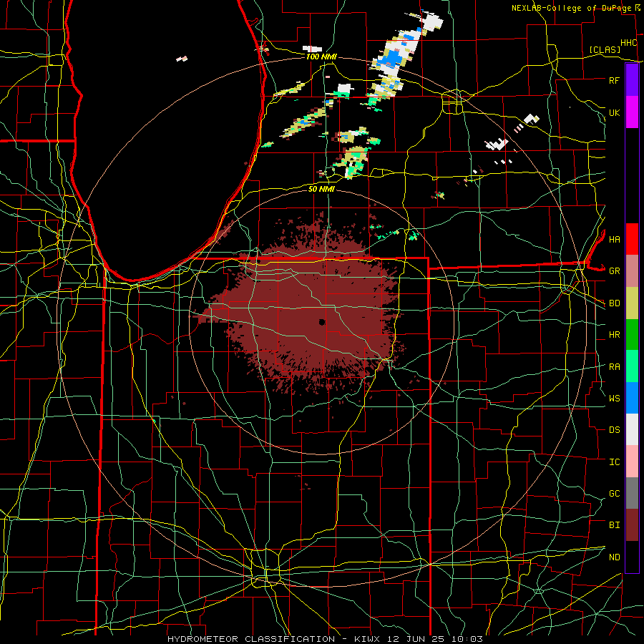644x644 pixels.
Task: Click the IC light pink legend swatch
Action: (x=632, y=462)
